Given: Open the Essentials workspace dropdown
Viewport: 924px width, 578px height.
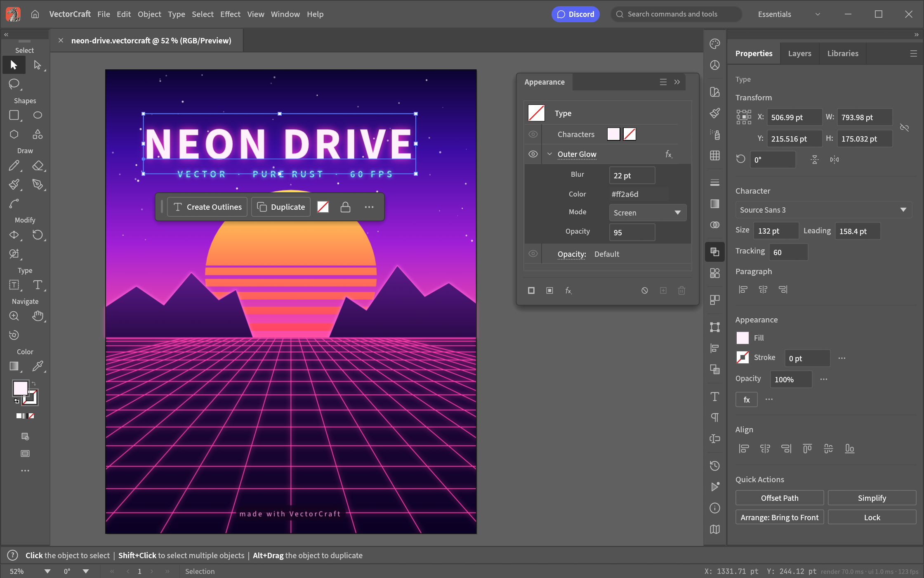Looking at the screenshot, I should (x=789, y=14).
